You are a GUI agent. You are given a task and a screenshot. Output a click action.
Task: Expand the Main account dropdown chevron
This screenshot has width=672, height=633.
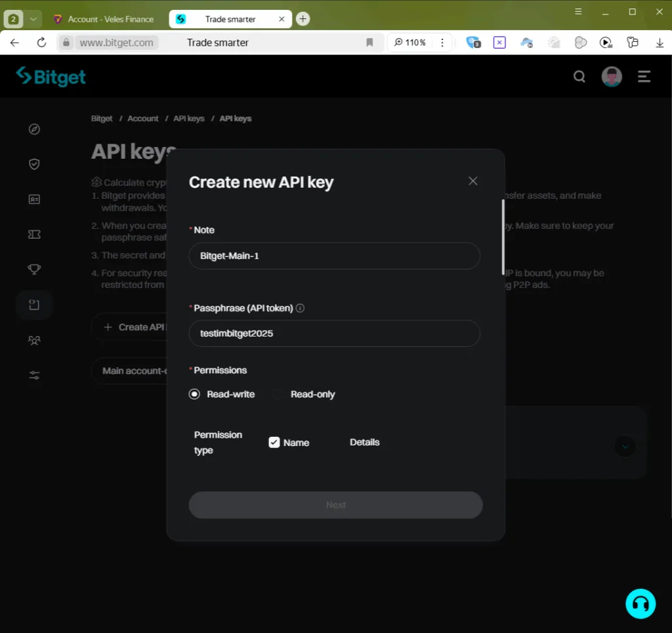coord(624,446)
